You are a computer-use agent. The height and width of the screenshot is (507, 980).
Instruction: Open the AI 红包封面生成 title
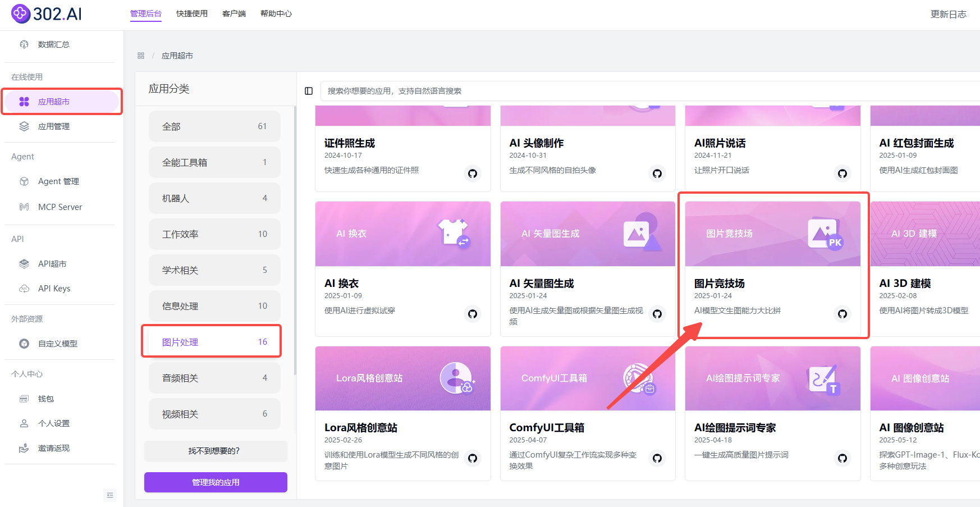click(x=917, y=143)
